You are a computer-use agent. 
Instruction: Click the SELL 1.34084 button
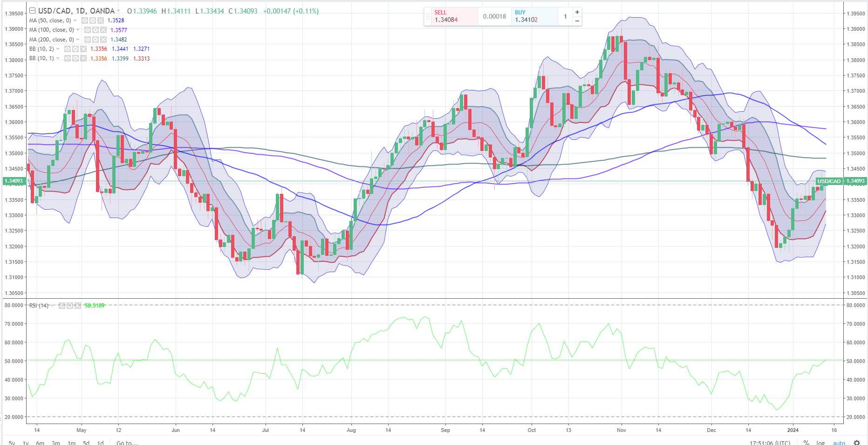(451, 16)
